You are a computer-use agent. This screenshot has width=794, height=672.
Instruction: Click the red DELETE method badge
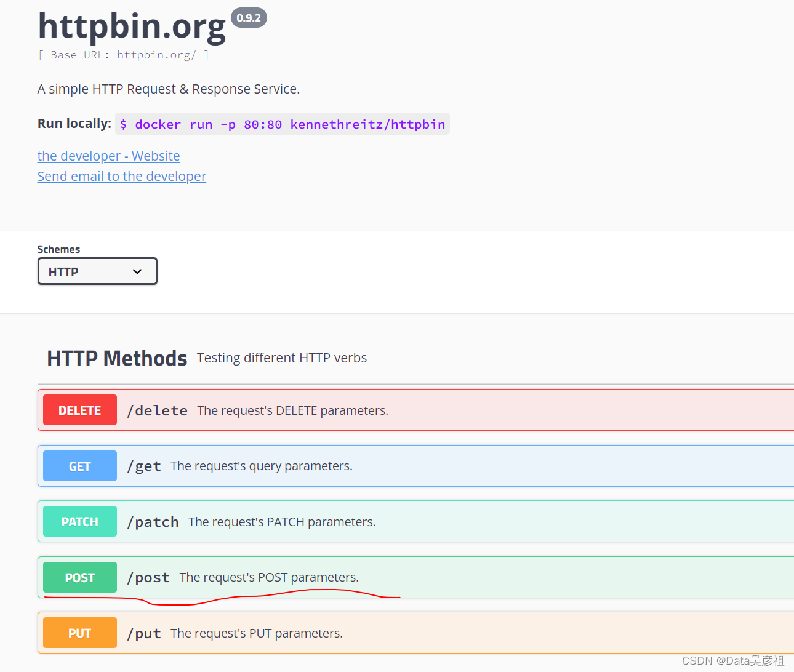pos(80,410)
